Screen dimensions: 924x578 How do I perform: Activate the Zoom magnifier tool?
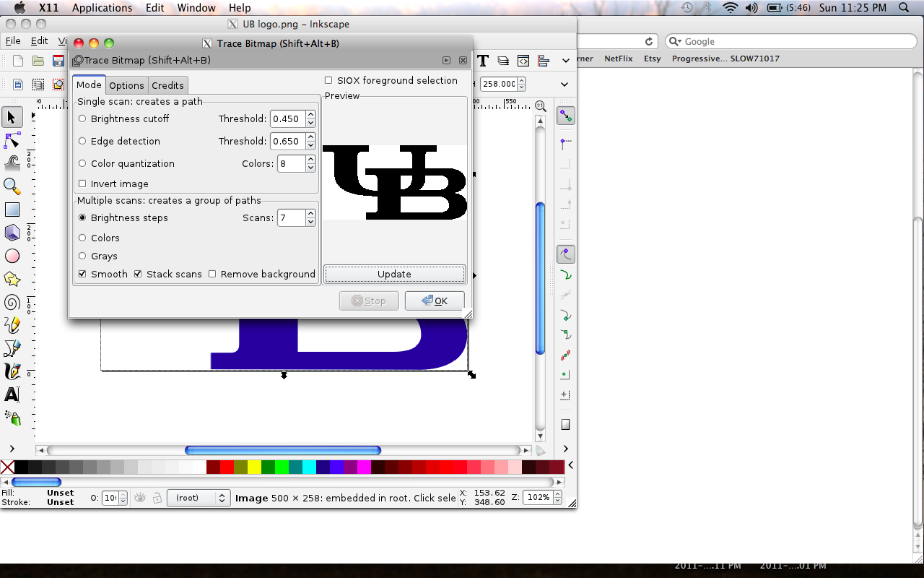click(12, 186)
